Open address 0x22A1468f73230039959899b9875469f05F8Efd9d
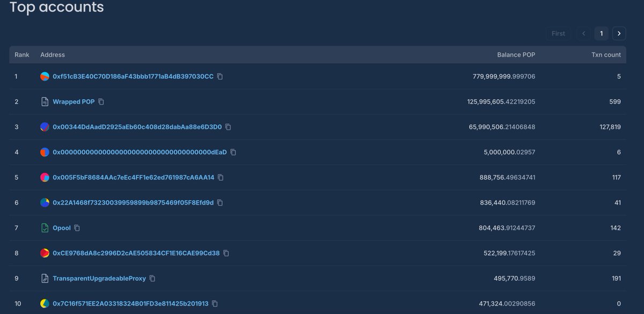 coord(133,203)
